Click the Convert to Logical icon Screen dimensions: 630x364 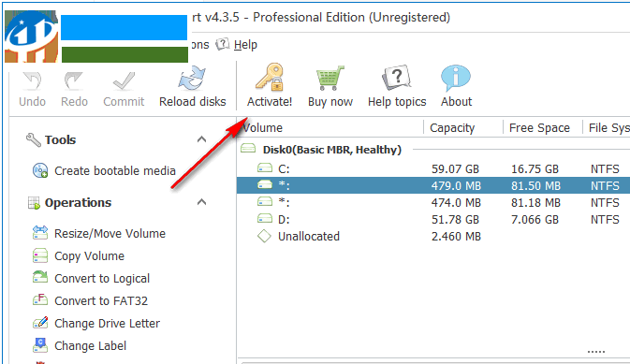coord(40,278)
